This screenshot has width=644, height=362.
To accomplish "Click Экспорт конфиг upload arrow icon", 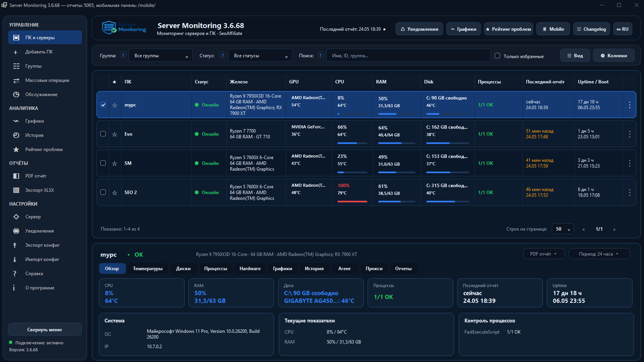I will pos(15,245).
